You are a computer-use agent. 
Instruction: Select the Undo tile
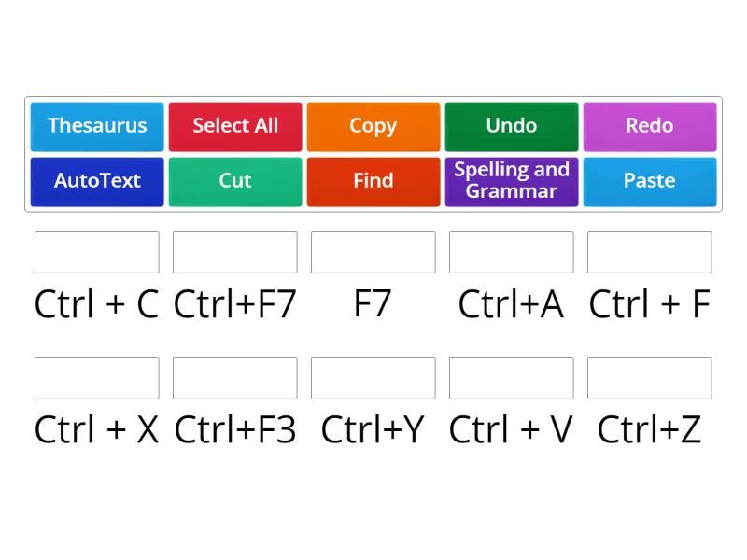(512, 126)
